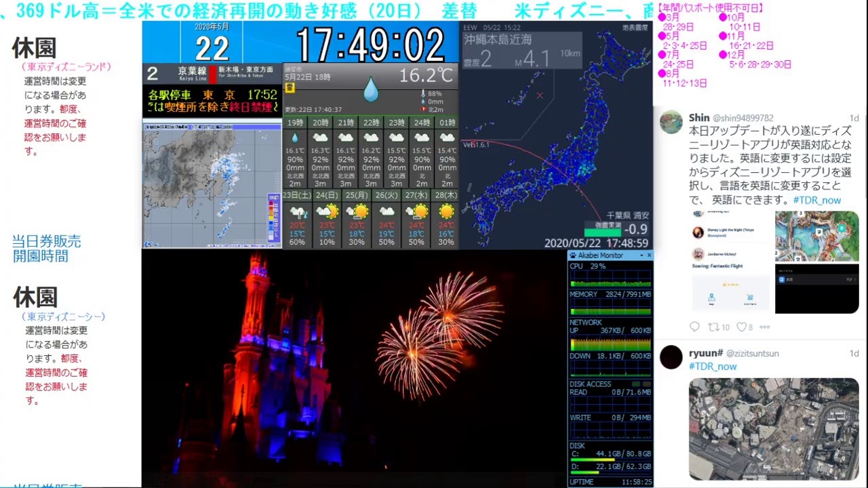Click the date number 22

point(212,48)
